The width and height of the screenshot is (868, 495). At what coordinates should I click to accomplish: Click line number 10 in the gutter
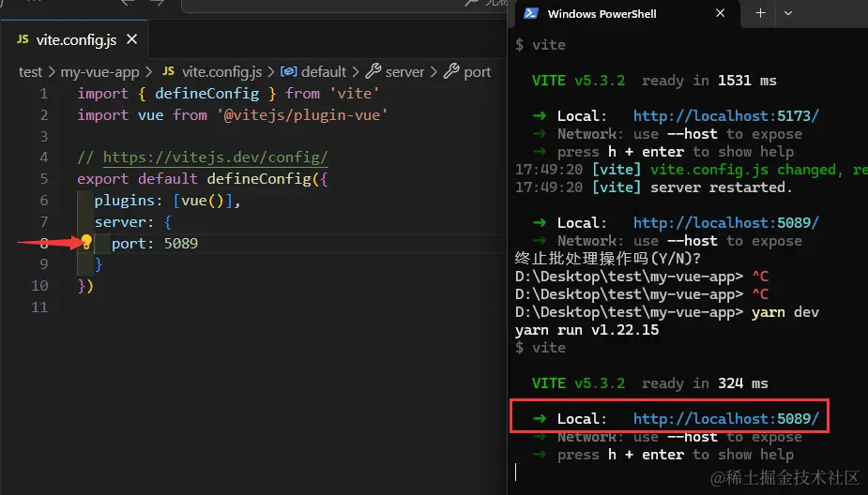pyautogui.click(x=39, y=285)
